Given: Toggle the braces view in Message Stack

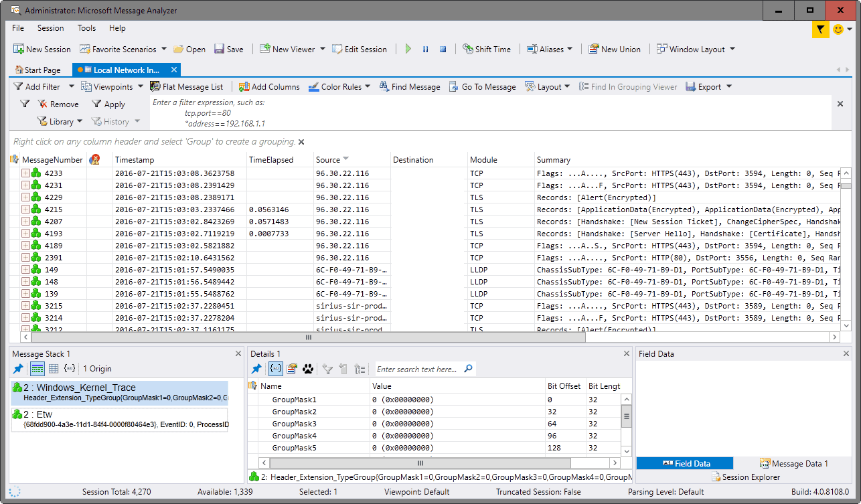Looking at the screenshot, I should click(x=69, y=368).
